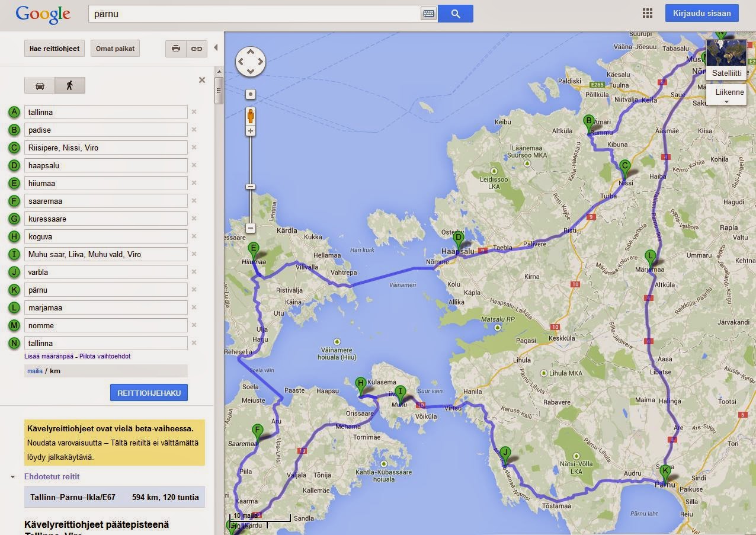The height and width of the screenshot is (535, 756).
Task: Click the hiiumaa destination field
Action: click(x=106, y=183)
